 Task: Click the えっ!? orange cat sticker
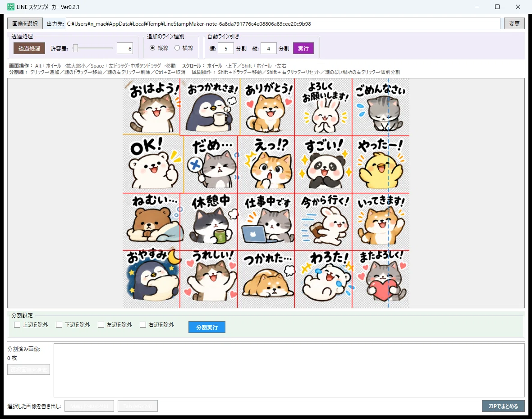[x=266, y=164]
